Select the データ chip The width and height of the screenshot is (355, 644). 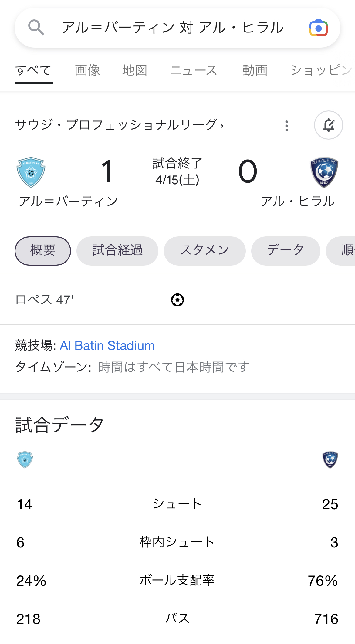coord(286,251)
